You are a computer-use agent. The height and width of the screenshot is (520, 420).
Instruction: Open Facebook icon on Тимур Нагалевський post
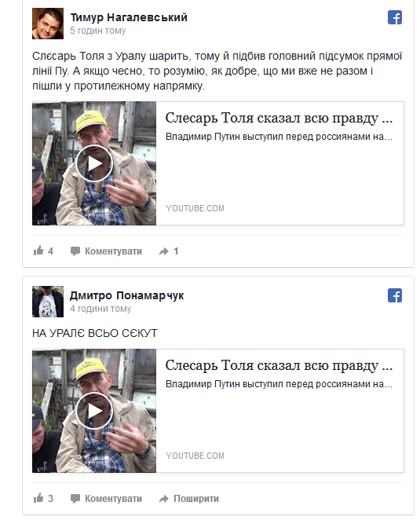pyautogui.click(x=394, y=17)
